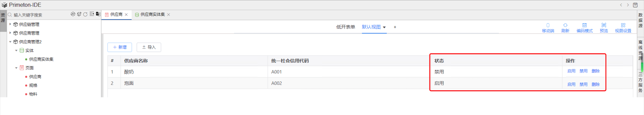The width and height of the screenshot is (644, 115).
Task: Click the 新增 button
Action: (120, 47)
